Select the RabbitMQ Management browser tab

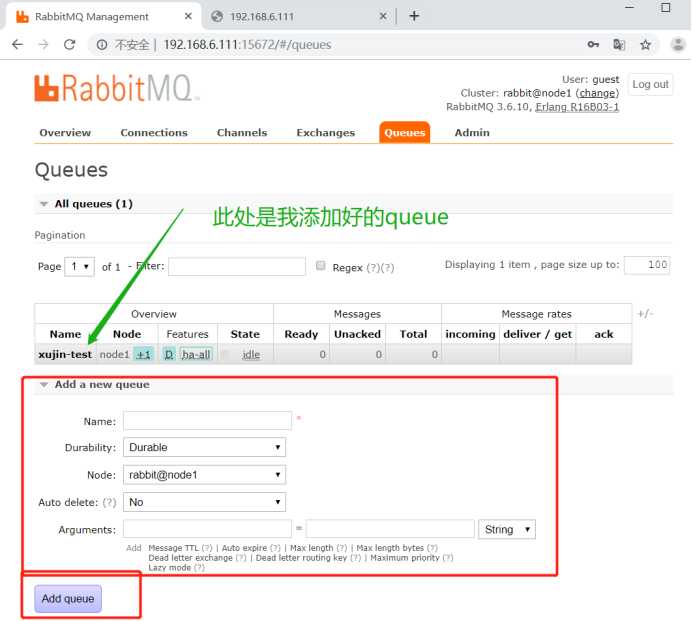tap(103, 17)
